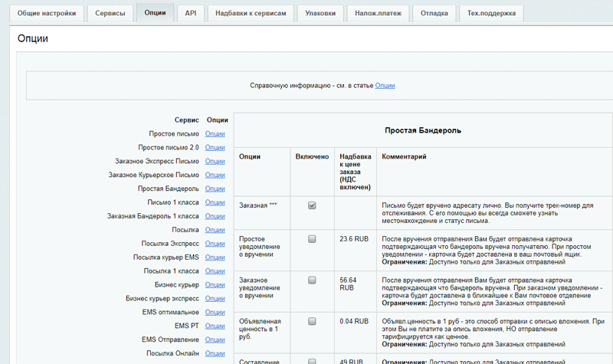The image size is (613, 364).
Task: Go to Надбавки к сервисам tab
Action: click(x=250, y=13)
